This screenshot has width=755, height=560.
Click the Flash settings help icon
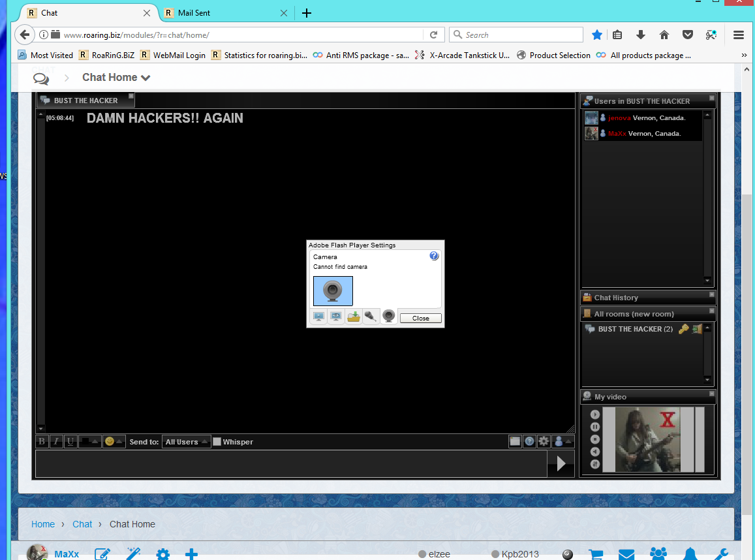434,256
